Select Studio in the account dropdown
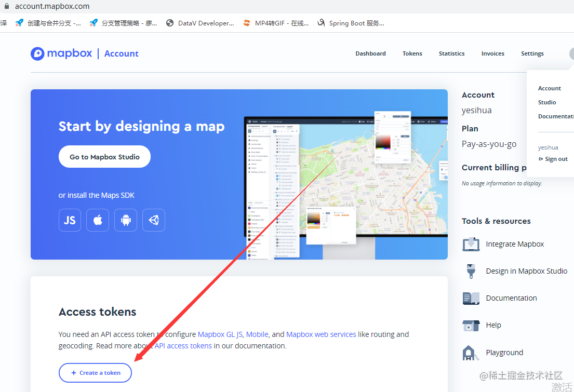The image size is (574, 392). click(x=546, y=102)
